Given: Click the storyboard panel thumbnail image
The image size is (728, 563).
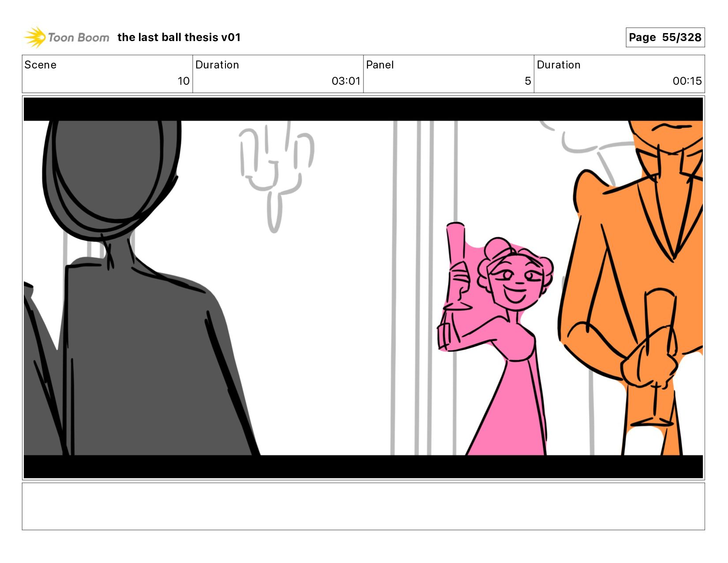Looking at the screenshot, I should (x=363, y=288).
